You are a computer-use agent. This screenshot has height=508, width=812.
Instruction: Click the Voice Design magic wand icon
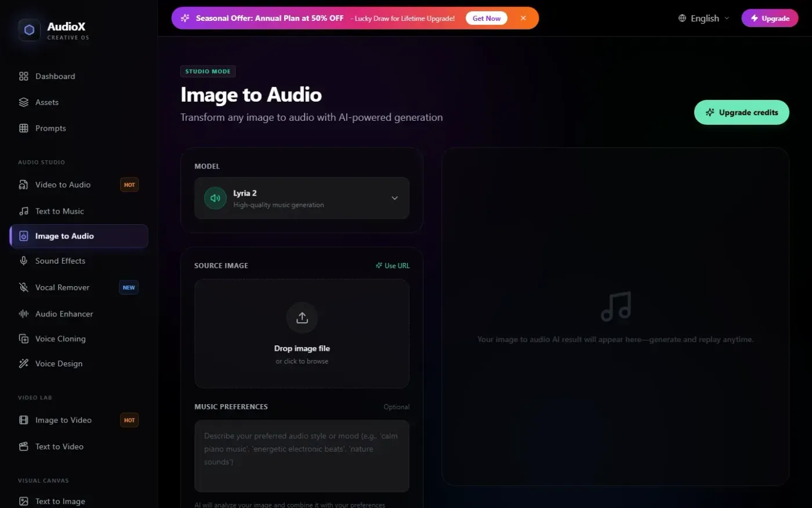coord(24,363)
